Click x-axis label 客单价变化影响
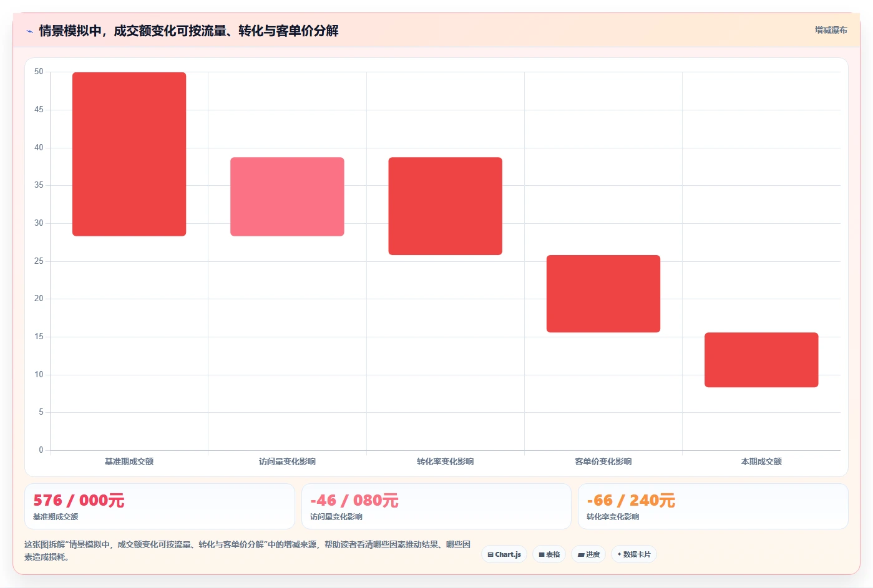 pos(603,461)
